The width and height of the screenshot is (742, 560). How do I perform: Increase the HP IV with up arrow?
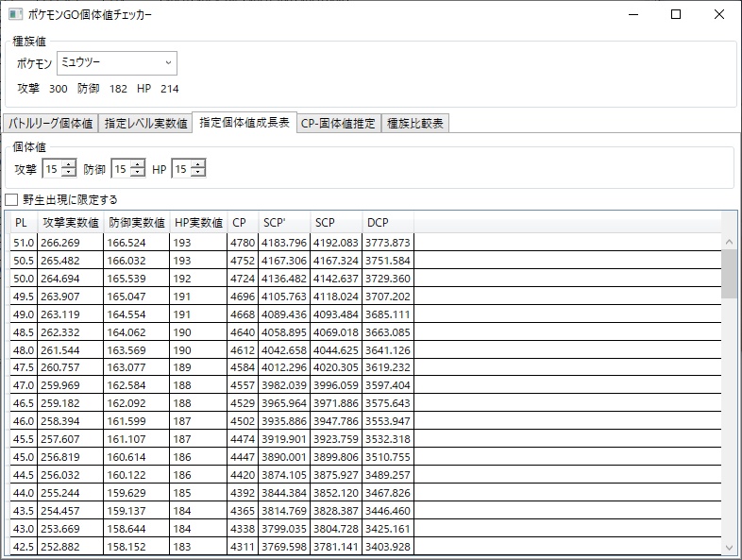pyautogui.click(x=198, y=164)
